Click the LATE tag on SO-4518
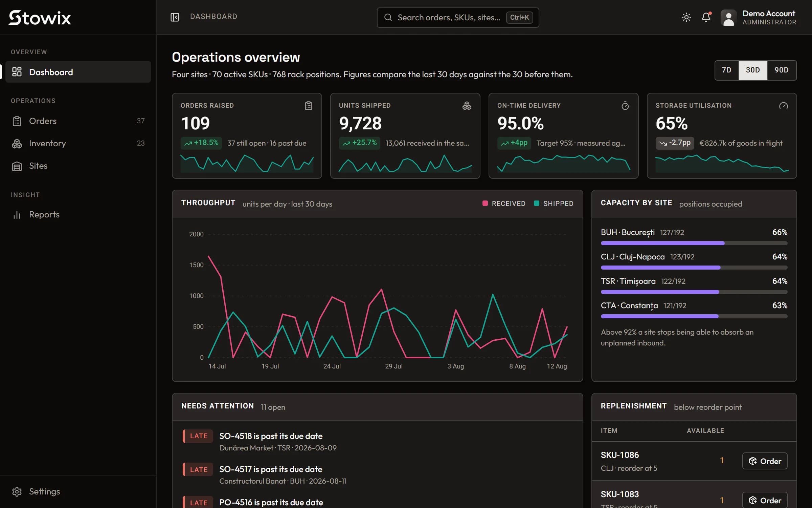812x508 pixels. pos(198,436)
